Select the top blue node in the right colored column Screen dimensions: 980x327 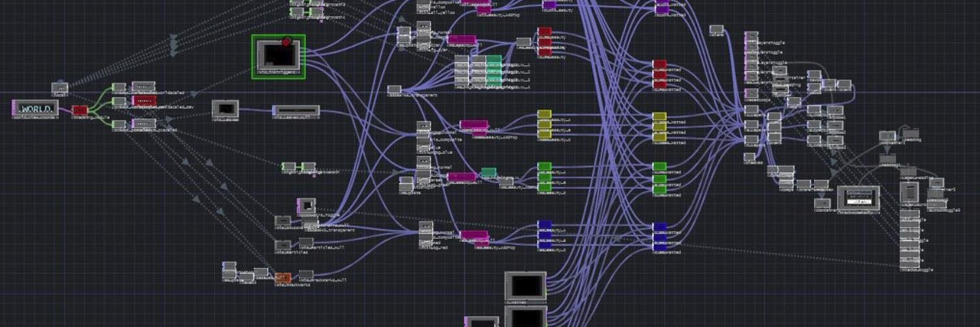click(x=660, y=227)
